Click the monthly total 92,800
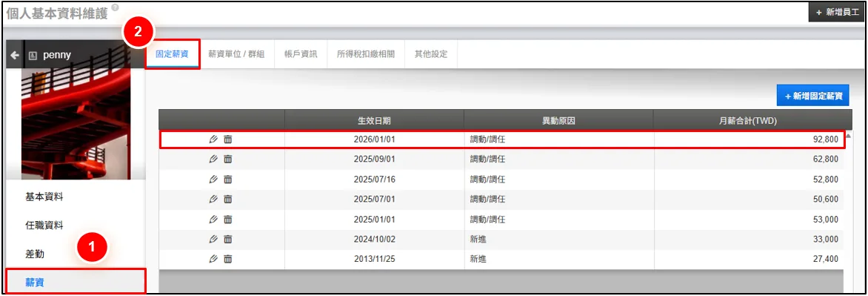868x296 pixels. (825, 139)
